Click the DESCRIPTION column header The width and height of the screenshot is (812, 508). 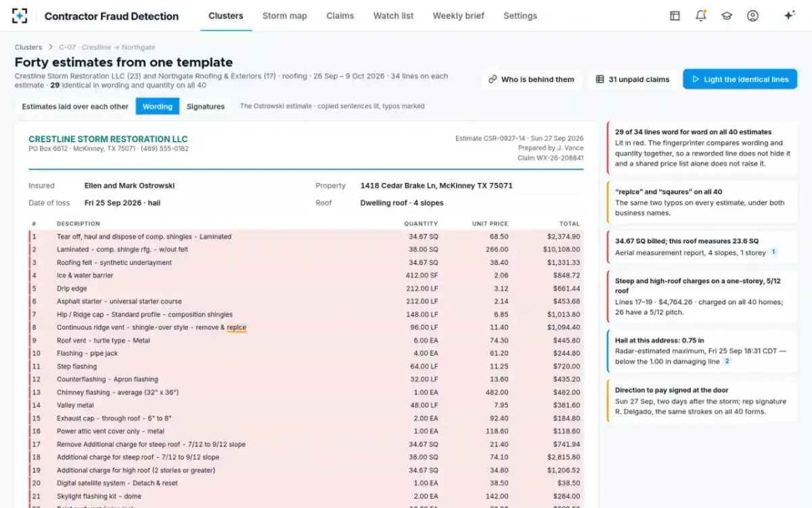pyautogui.click(x=78, y=224)
